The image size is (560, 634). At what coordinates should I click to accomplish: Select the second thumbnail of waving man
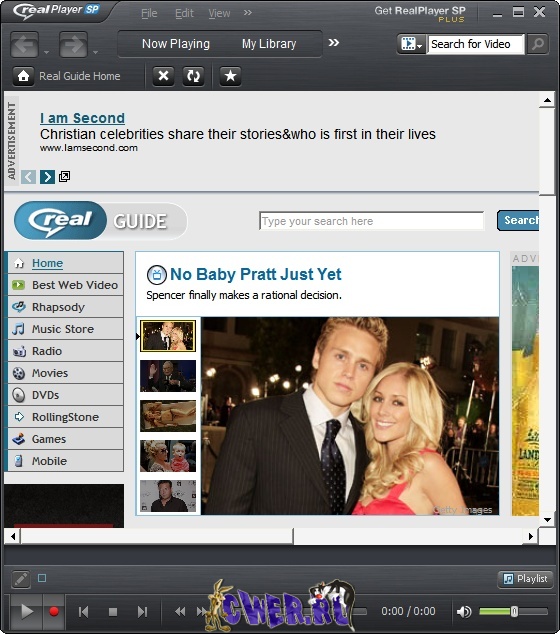(168, 376)
